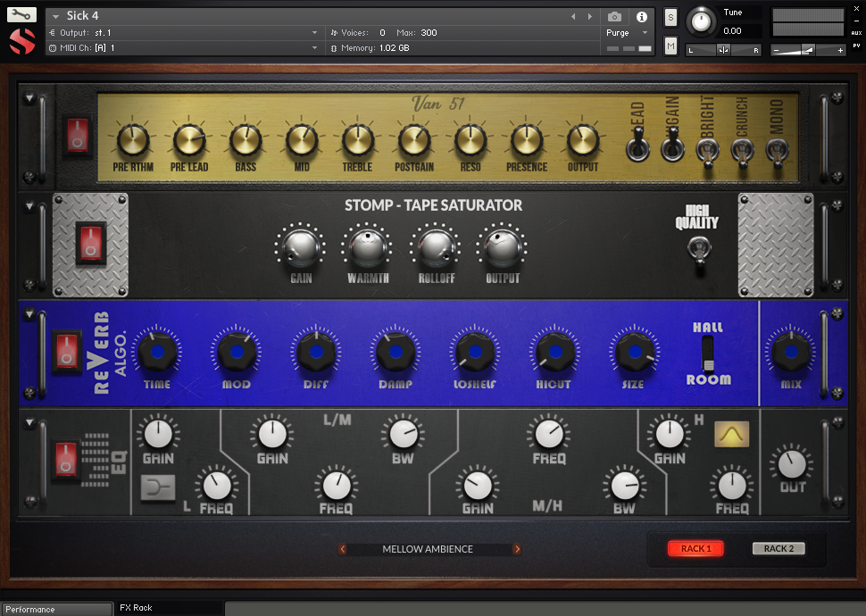Flip the BRIGHT toggle switch on amp
This screenshot has width=866, height=616.
point(707,152)
